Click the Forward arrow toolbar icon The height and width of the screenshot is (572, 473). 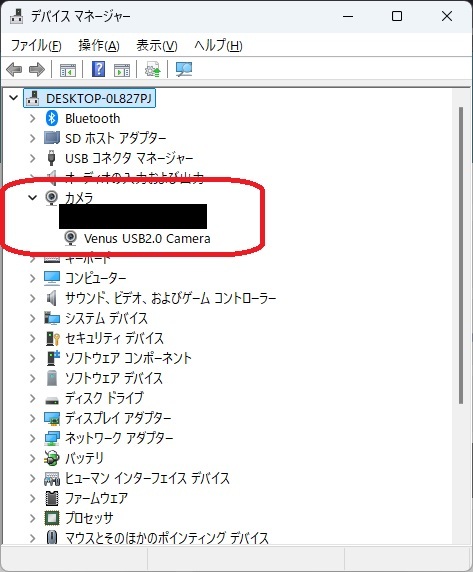point(37,69)
